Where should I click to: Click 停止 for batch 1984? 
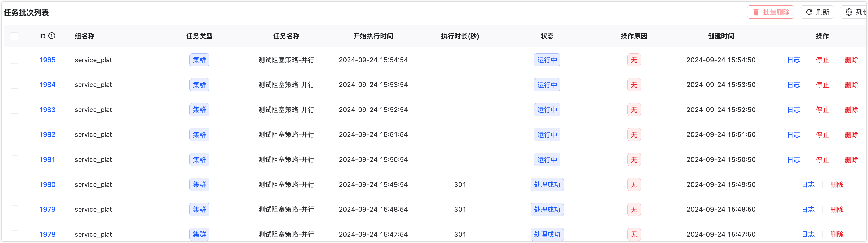(x=822, y=85)
